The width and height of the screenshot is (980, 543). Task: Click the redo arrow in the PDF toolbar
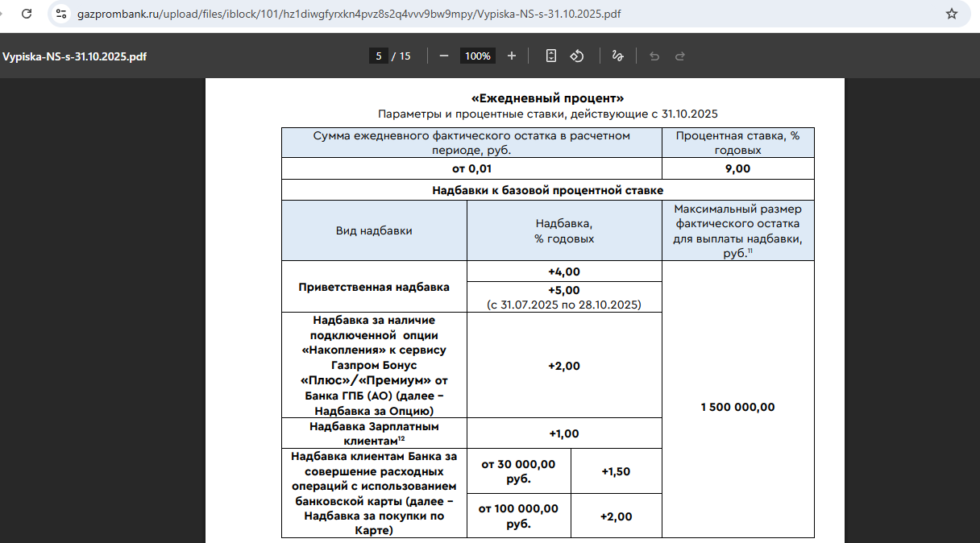pos(679,56)
